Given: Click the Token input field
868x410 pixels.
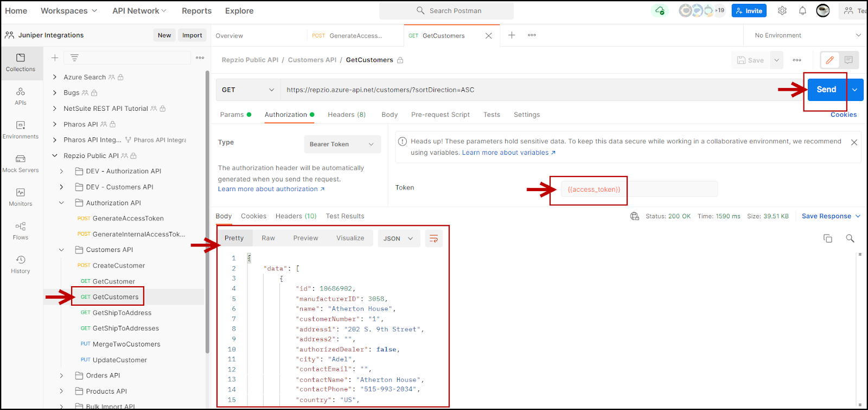Looking at the screenshot, I should [639, 189].
